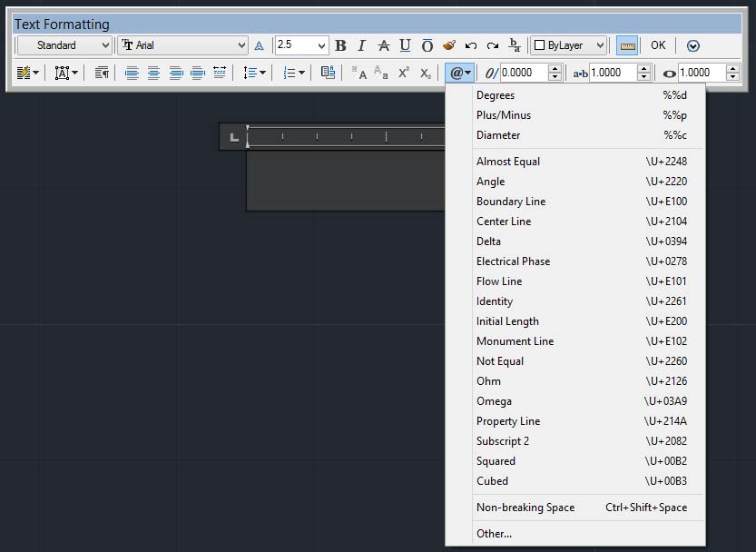Click the Undo arrow icon
Viewport: 756px width, 552px height.
pos(471,45)
